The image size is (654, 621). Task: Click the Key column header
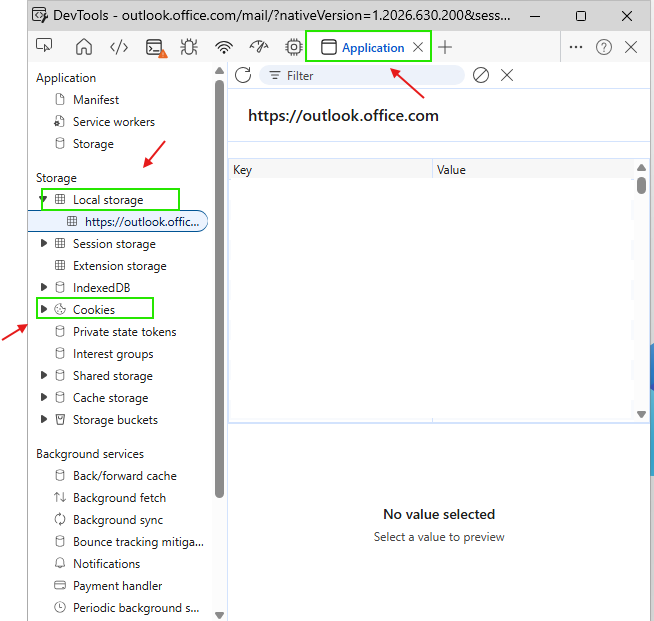[330, 170]
